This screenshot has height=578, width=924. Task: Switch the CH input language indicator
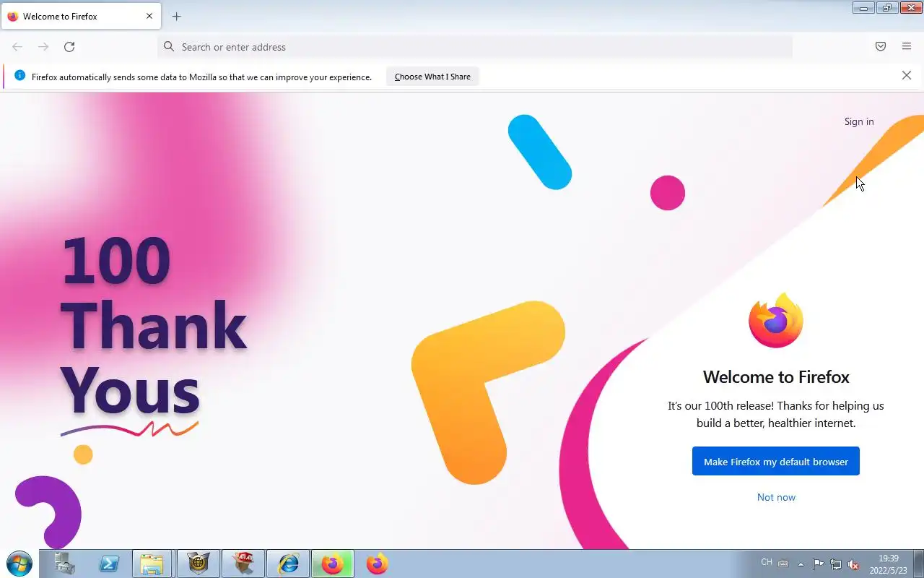click(767, 562)
